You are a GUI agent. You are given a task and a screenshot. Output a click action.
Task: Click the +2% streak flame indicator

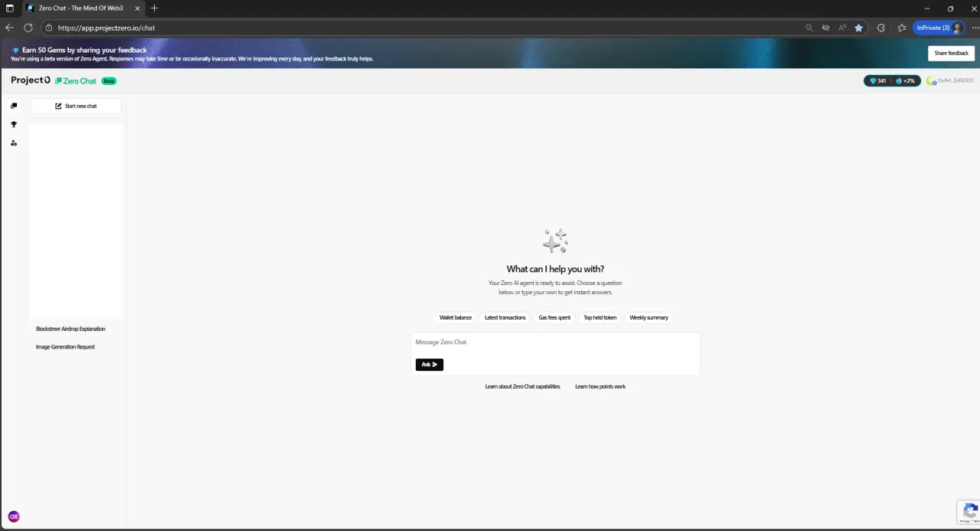pos(906,80)
